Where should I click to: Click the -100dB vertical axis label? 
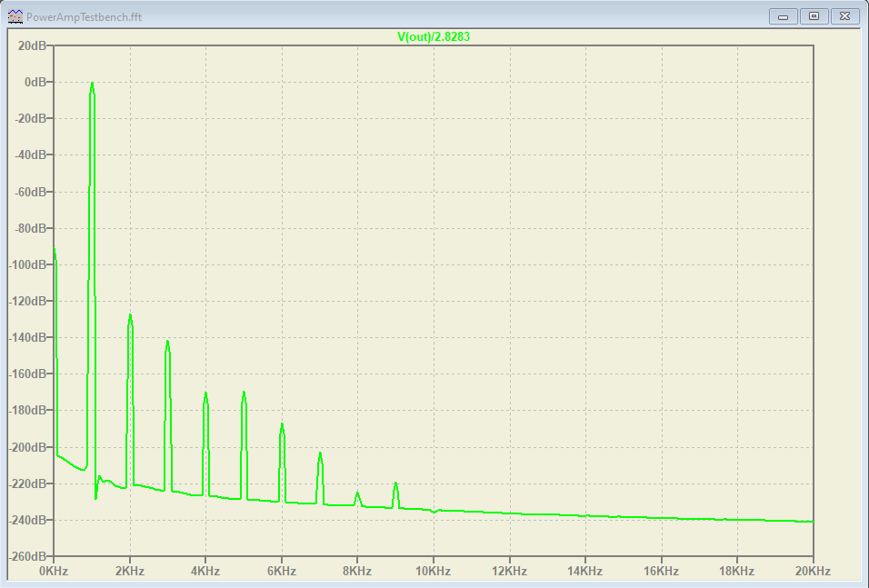tap(27, 264)
